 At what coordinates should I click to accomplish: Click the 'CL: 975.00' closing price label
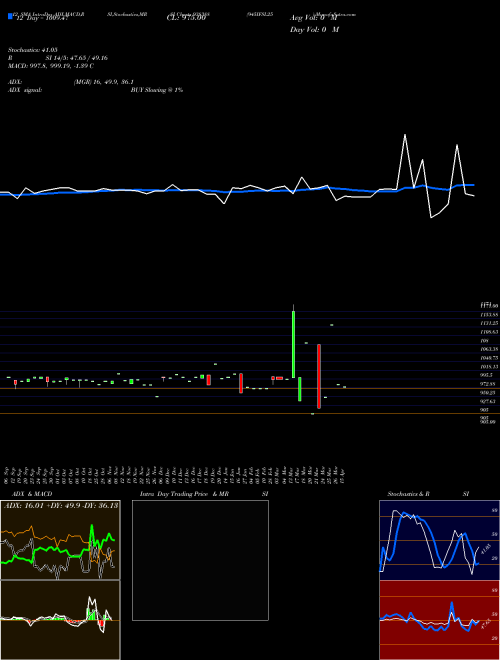[x=186, y=18]
